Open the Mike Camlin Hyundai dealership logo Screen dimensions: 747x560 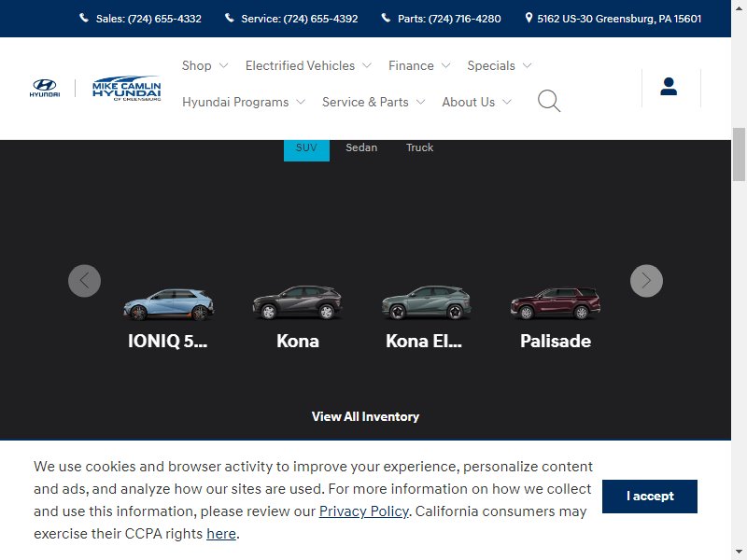tap(127, 88)
